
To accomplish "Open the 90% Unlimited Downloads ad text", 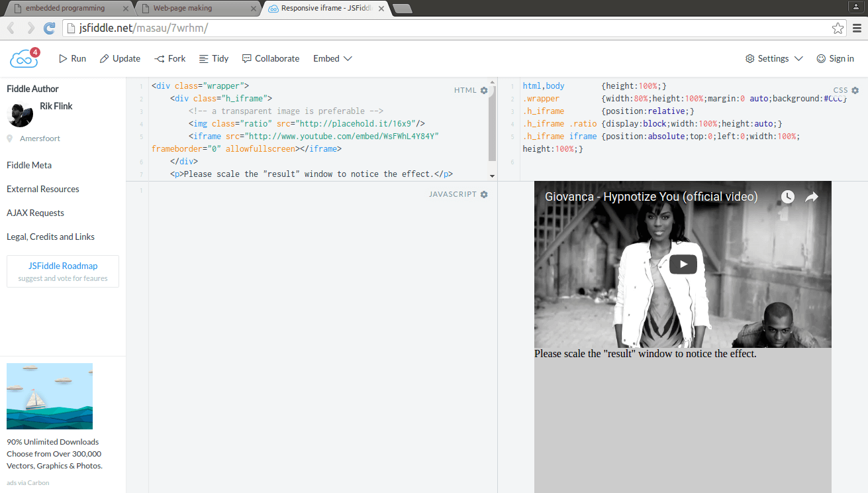I will pyautogui.click(x=54, y=453).
